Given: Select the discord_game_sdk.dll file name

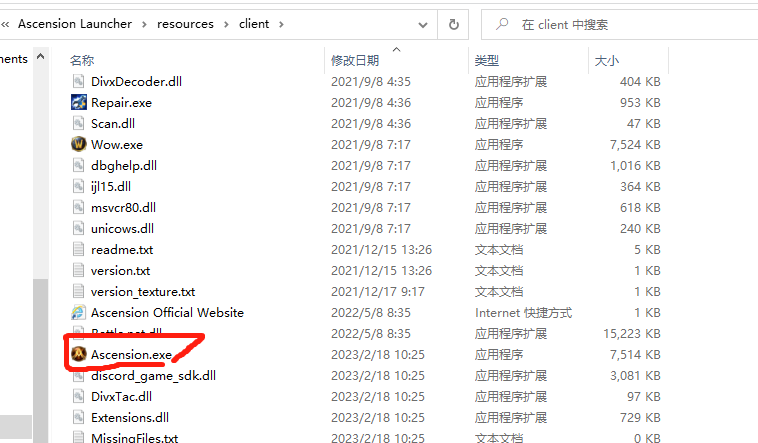Looking at the screenshot, I should coord(153,375).
